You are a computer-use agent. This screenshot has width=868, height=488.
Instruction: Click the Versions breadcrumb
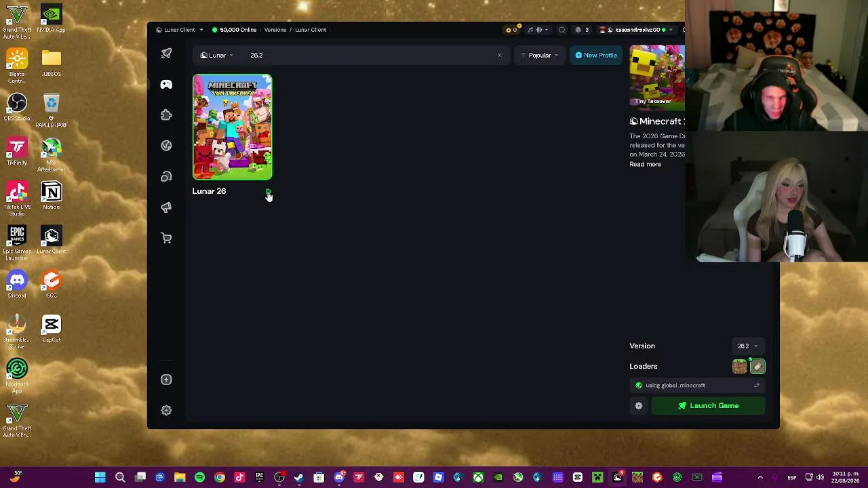[275, 30]
